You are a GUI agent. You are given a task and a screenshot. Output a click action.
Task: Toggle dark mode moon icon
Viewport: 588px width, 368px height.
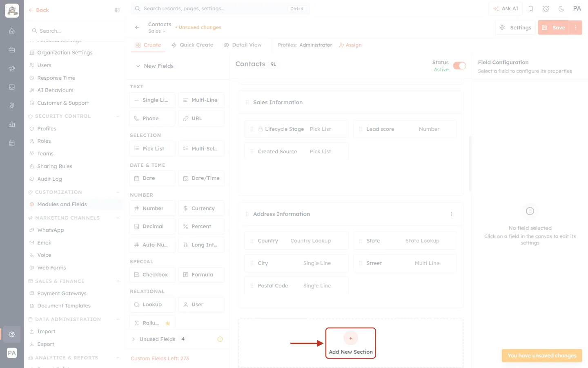click(x=561, y=9)
